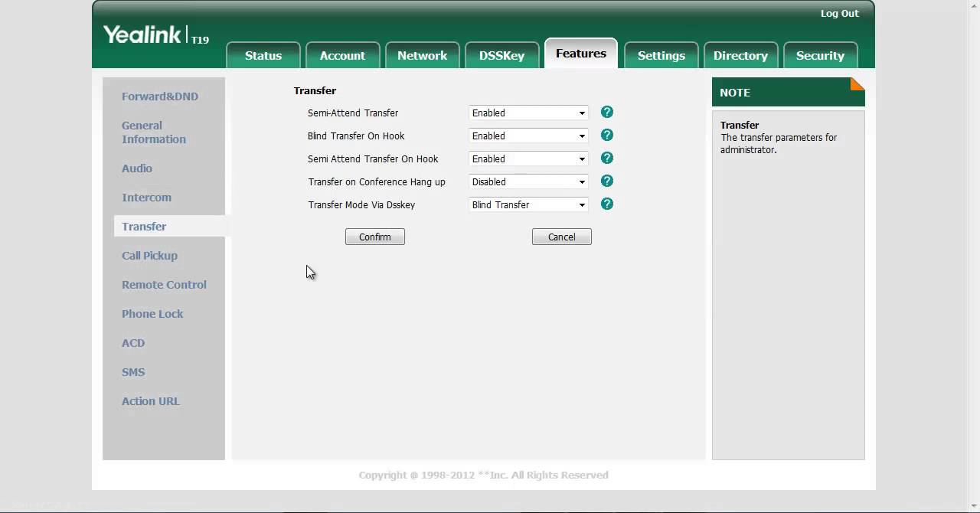Viewport: 980px width, 513px height.
Task: Open Phone Lock in sidebar
Action: [152, 314]
